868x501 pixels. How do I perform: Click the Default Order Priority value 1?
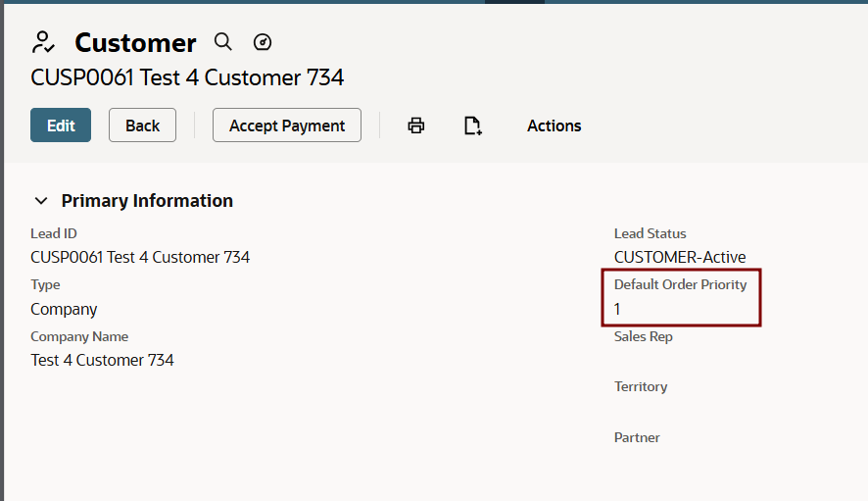click(x=617, y=309)
